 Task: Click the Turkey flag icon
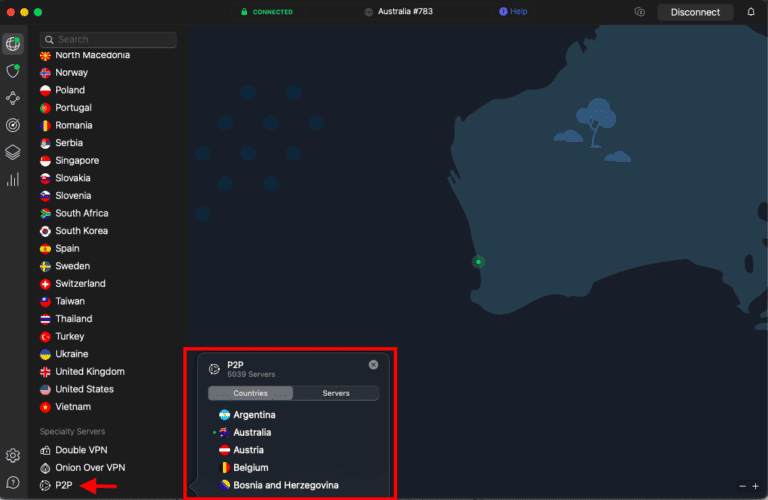[45, 337]
